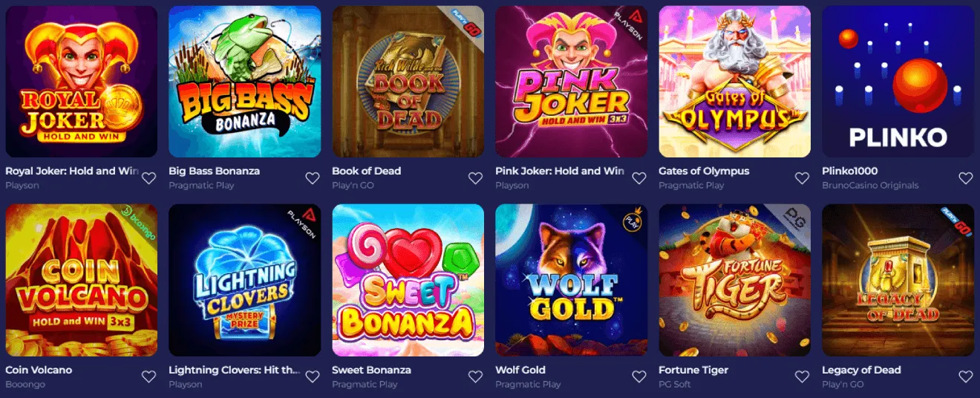The width and height of the screenshot is (980, 398).
Task: Open the Big Bass Bonanza cover image
Action: click(245, 82)
